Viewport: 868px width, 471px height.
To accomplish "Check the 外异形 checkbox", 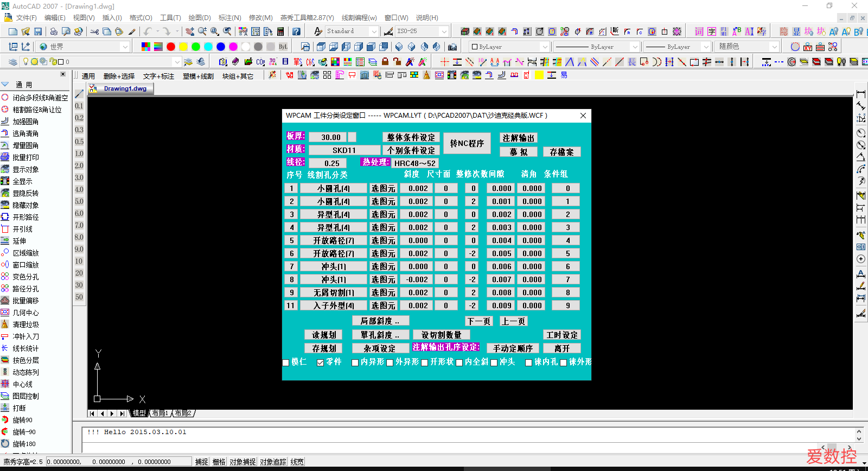I will pos(390,362).
